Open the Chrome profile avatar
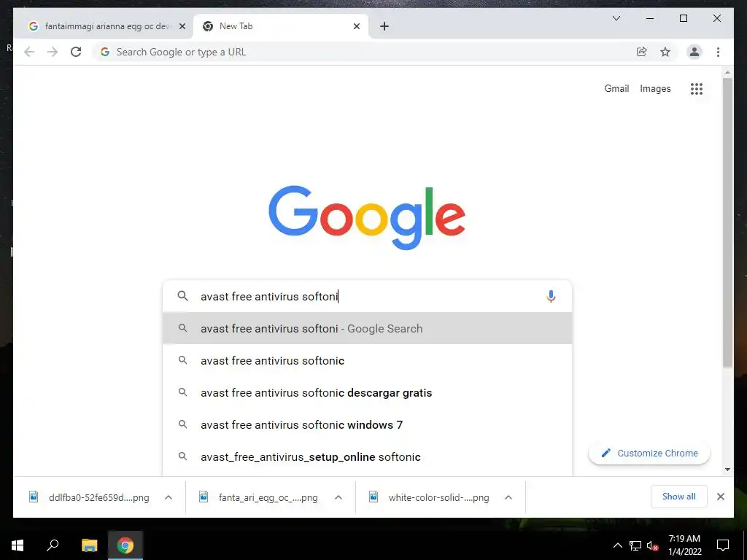747x560 pixels. (x=694, y=52)
